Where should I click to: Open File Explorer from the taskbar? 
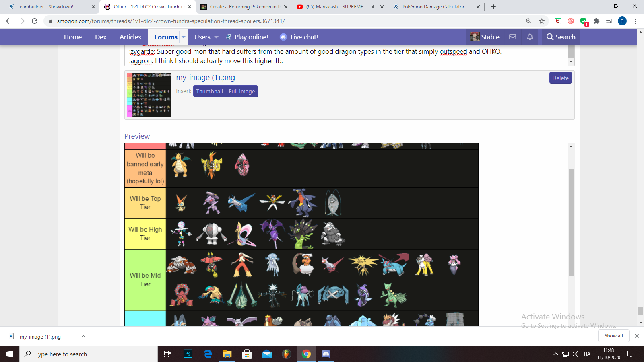(x=227, y=354)
